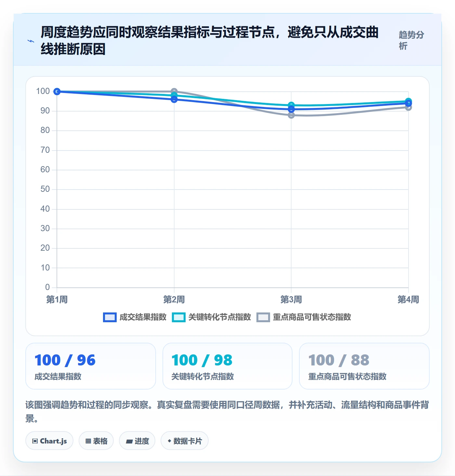455x476 pixels.
Task: Click the 100 y-axis label
Action: tap(43, 91)
